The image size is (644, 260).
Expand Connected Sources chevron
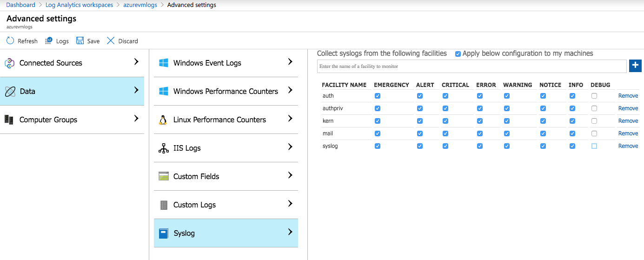click(136, 62)
